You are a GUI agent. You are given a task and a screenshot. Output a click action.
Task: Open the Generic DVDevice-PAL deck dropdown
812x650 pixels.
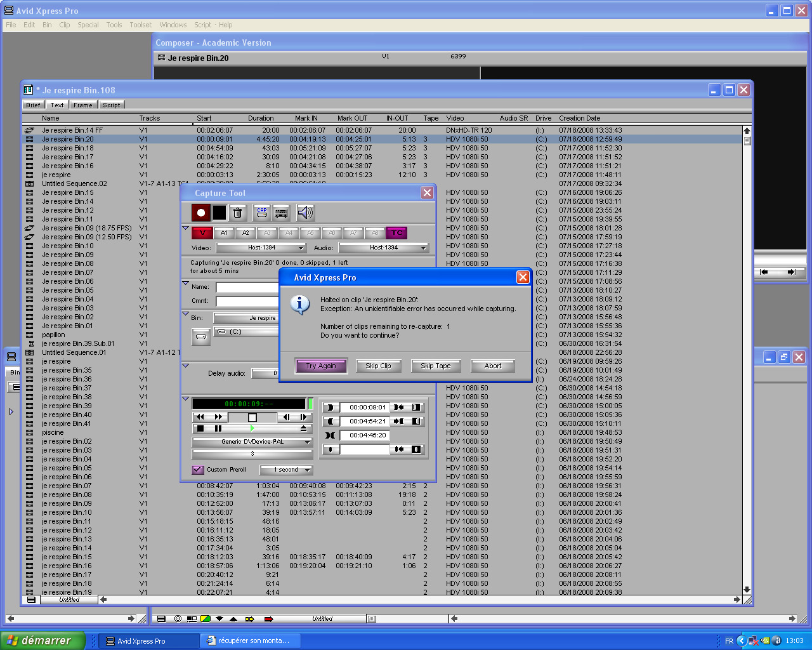click(252, 442)
